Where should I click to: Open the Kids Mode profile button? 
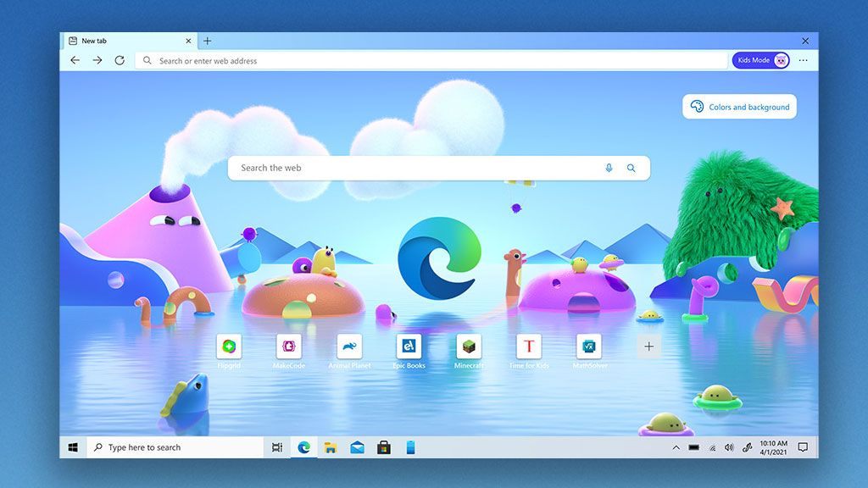[x=760, y=60]
